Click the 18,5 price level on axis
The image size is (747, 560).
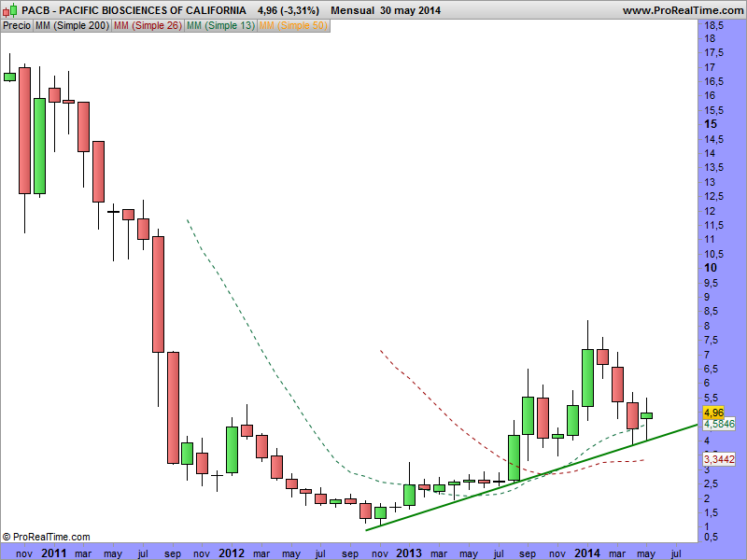(x=713, y=25)
